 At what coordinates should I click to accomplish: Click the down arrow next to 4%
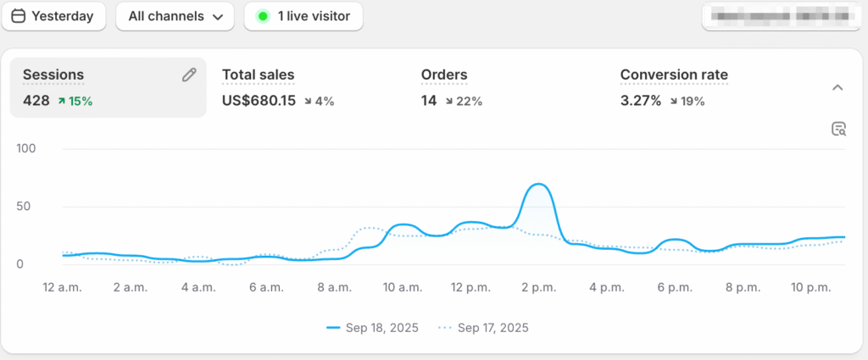point(308,102)
